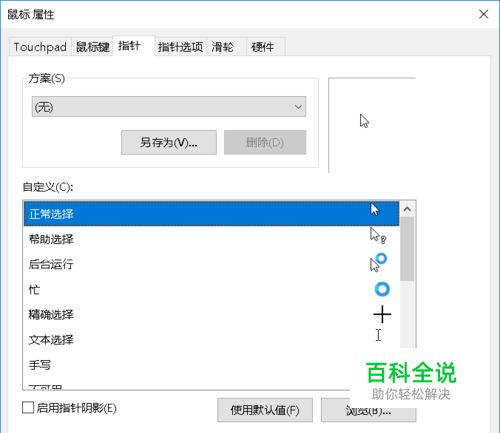Click the busy blue ring cursor icon

(382, 289)
